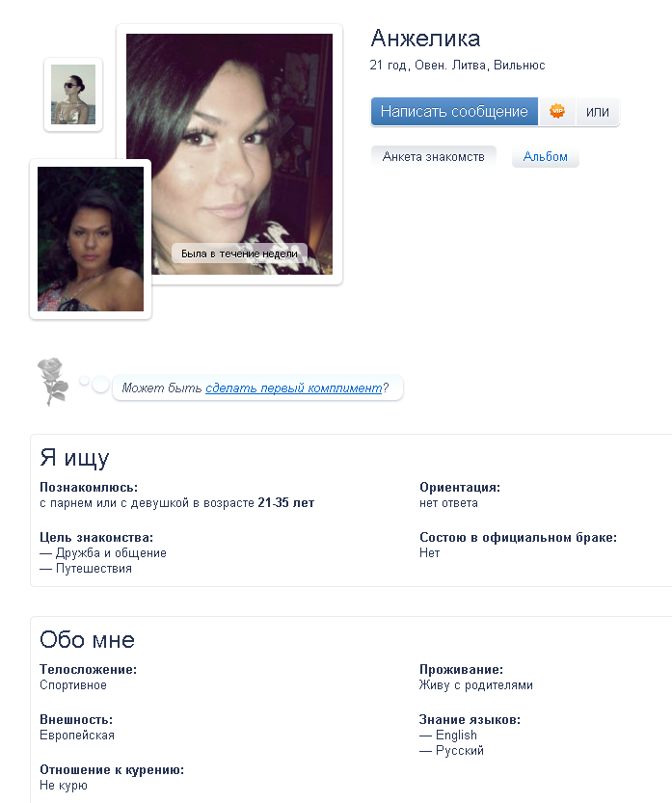
Task: Open the lower-left overlapping thumbnail photo
Action: [91, 239]
